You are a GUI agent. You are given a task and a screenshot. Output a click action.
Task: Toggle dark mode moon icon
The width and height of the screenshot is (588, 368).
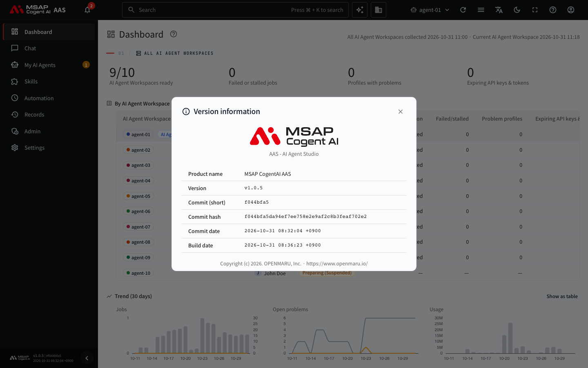point(517,10)
